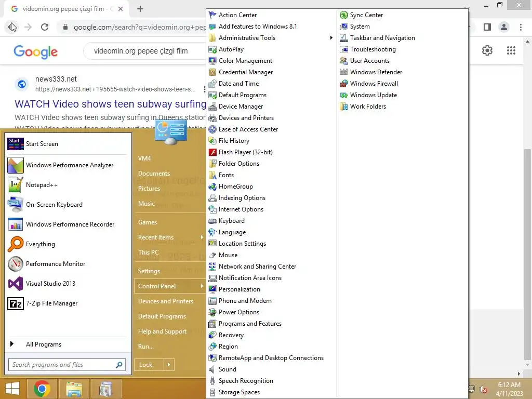Click the Credential Manager icon

point(212,72)
